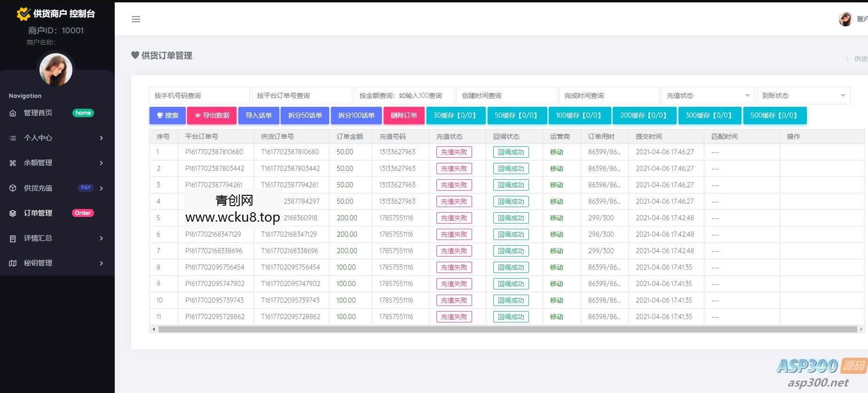
Task: Click the hamburger menu icon in header
Action: click(x=136, y=19)
